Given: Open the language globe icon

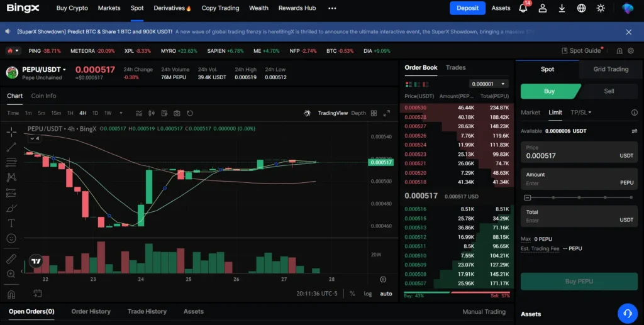Looking at the screenshot, I should [x=581, y=8].
